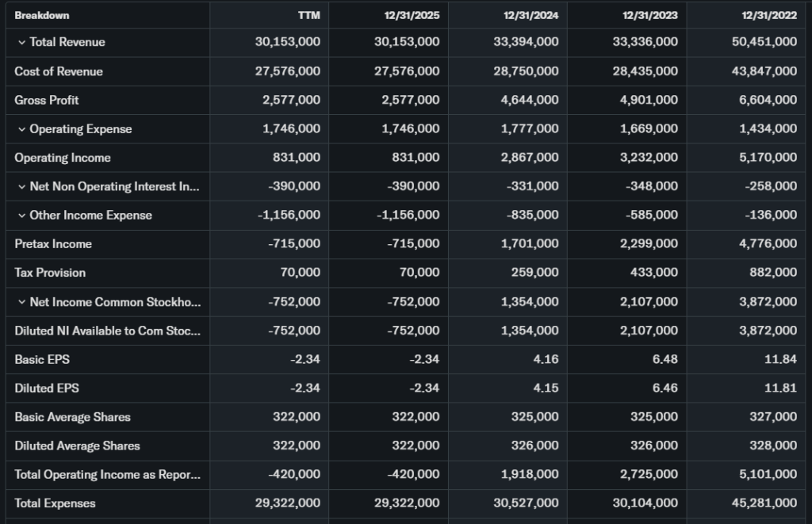Select the 12/31/2022 column header
Image resolution: width=812 pixels, height=524 pixels.
pos(769,15)
